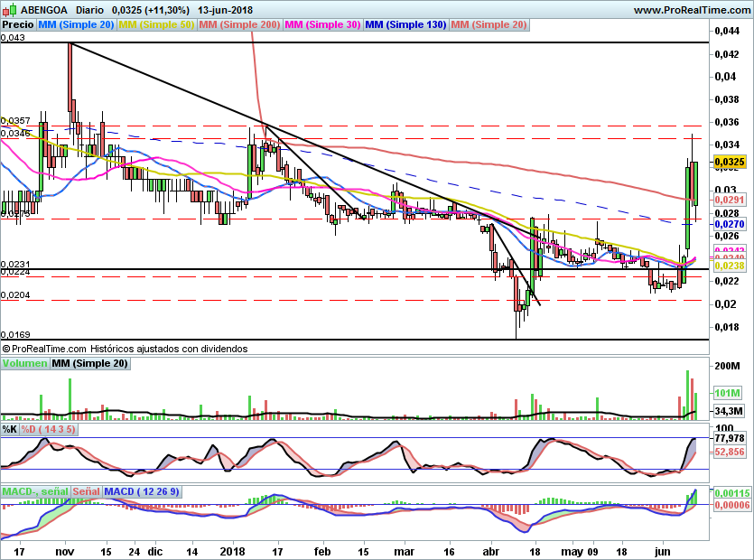Select the MACD ( 12 26 9) label
The image size is (754, 560).
point(142,491)
